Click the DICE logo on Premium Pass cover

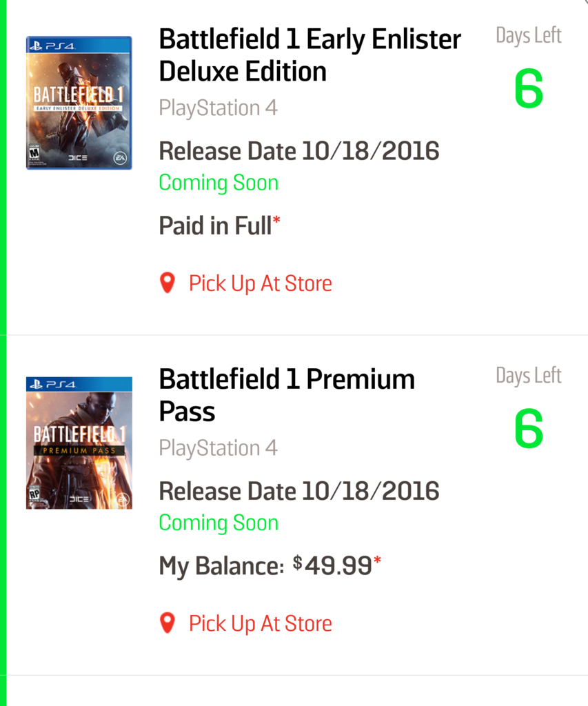pos(79,498)
